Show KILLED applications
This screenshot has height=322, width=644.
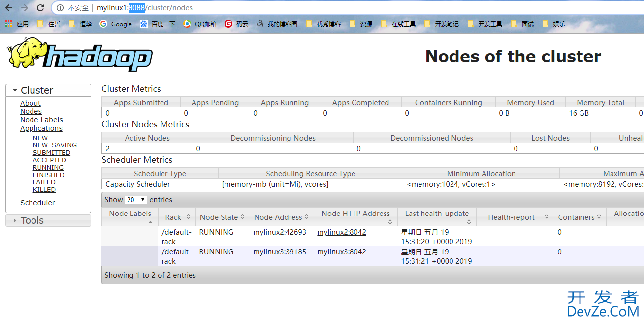pos(44,190)
